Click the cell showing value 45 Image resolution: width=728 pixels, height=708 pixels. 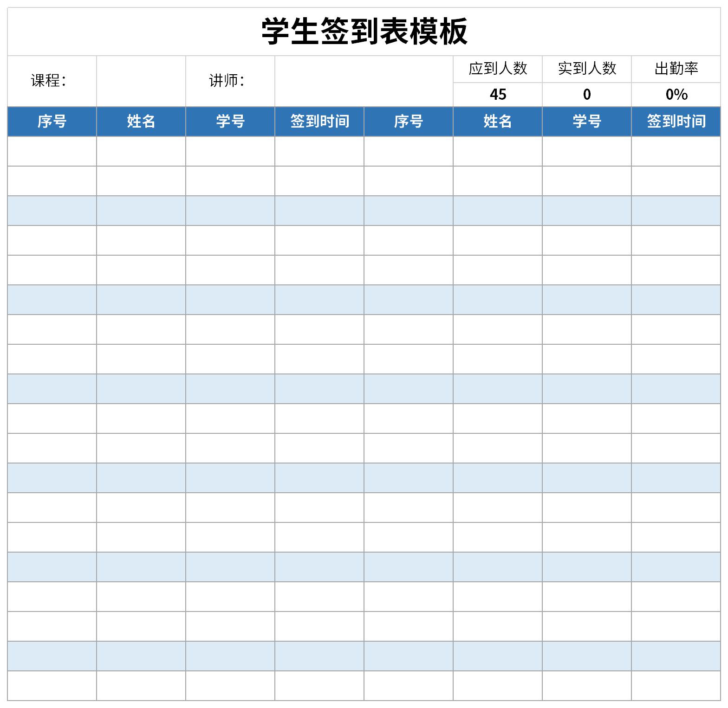coord(497,95)
